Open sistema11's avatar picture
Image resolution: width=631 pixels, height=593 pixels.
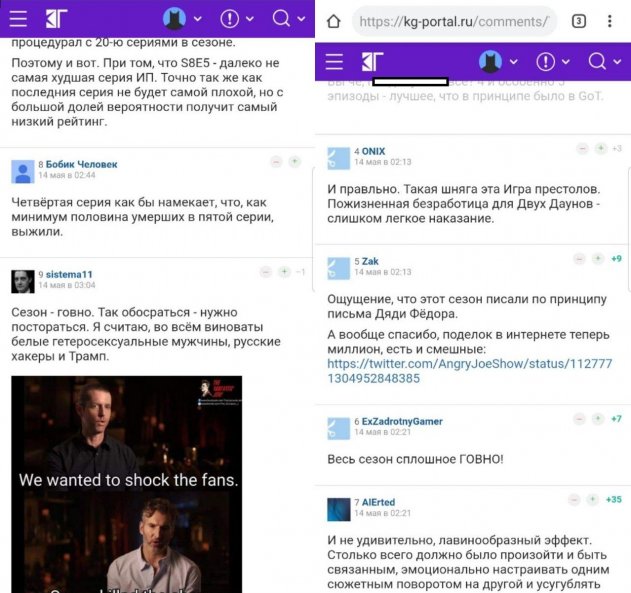coord(23,281)
